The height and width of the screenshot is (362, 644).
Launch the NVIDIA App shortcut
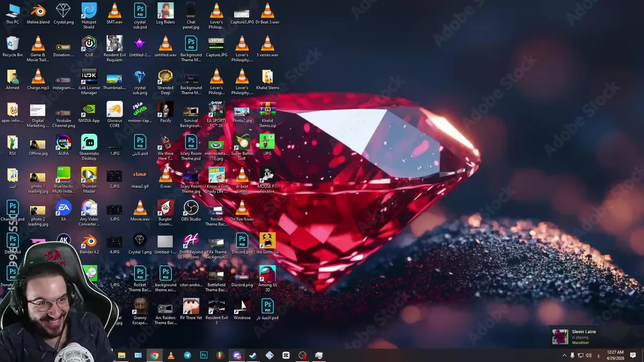pyautogui.click(x=89, y=113)
